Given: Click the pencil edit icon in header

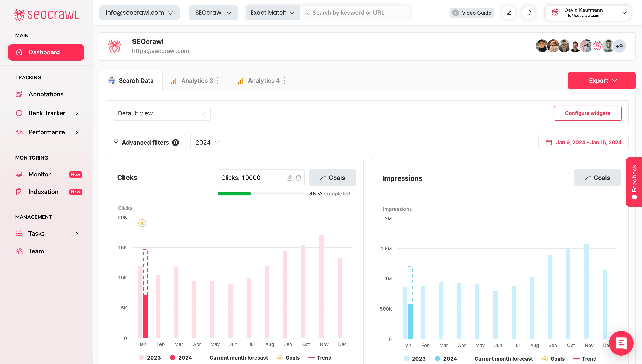Looking at the screenshot, I should (509, 13).
